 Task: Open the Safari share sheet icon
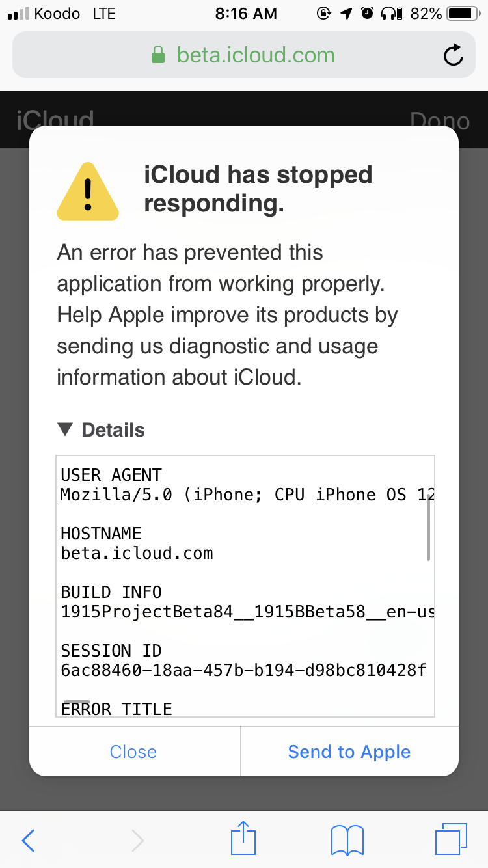click(243, 838)
